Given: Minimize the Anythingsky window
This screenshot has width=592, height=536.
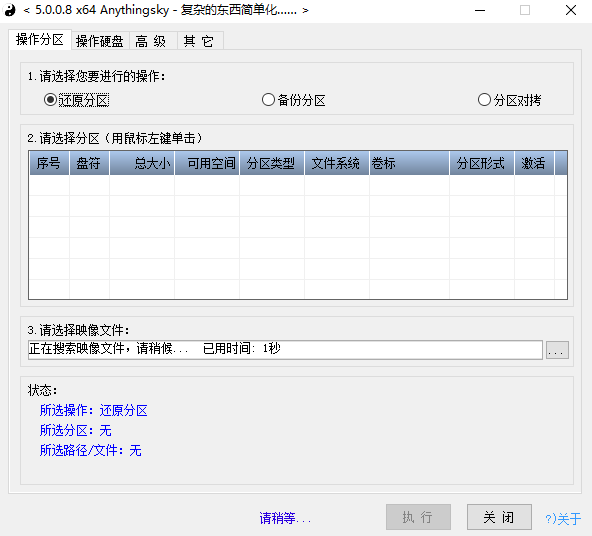Looking at the screenshot, I should 479,10.
